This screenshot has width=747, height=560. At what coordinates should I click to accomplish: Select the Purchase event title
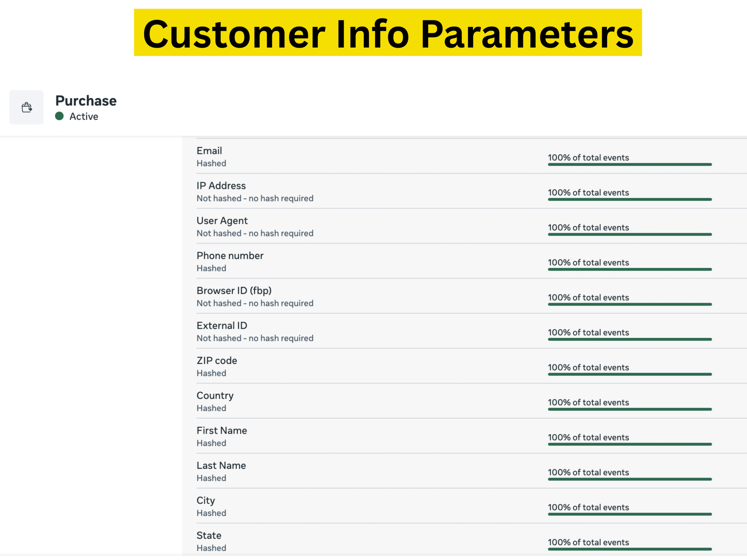coord(86,101)
